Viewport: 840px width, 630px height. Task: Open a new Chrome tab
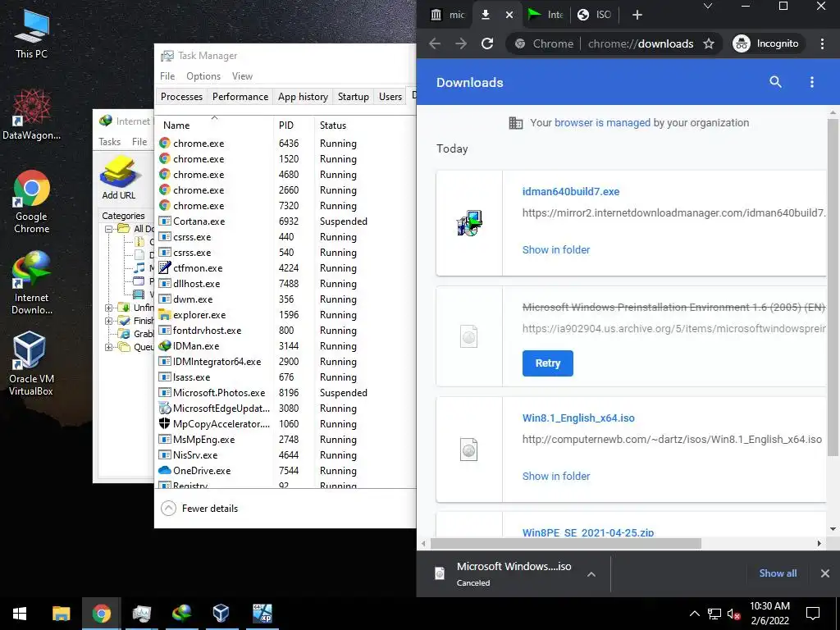(x=637, y=15)
